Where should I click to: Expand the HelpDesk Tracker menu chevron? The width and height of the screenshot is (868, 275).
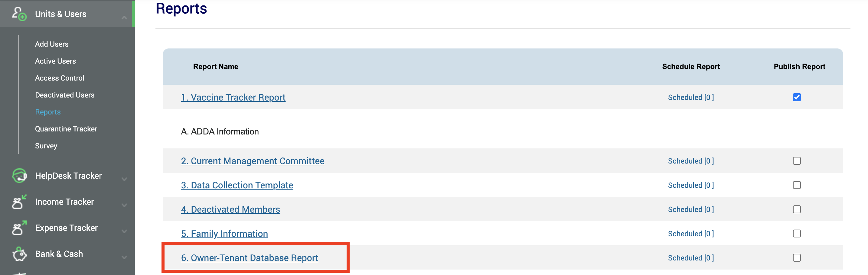point(124,179)
